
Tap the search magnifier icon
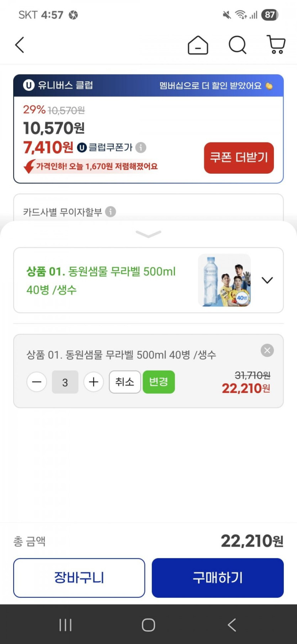click(237, 45)
